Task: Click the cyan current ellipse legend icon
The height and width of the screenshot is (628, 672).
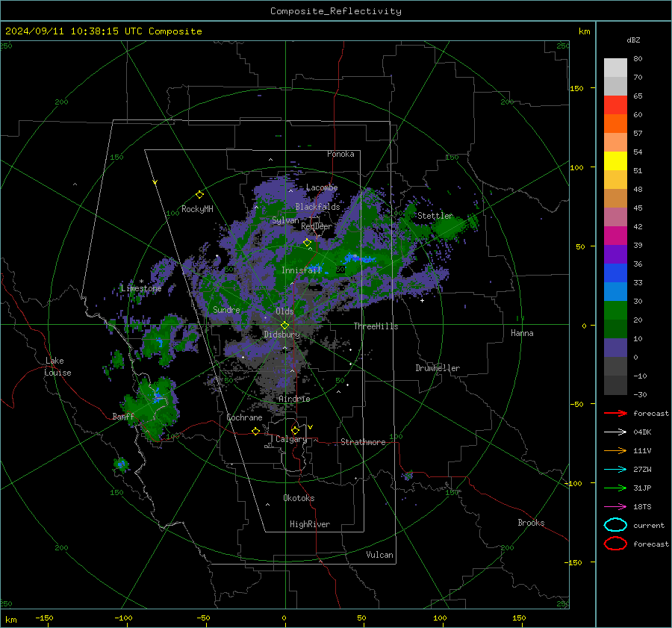Action: tap(615, 525)
